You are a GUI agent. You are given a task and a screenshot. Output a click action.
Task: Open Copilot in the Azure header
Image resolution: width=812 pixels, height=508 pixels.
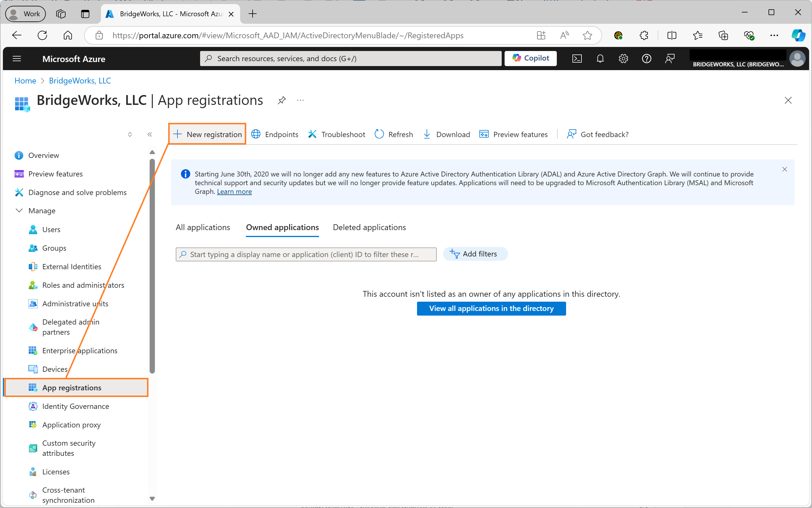pyautogui.click(x=530, y=59)
